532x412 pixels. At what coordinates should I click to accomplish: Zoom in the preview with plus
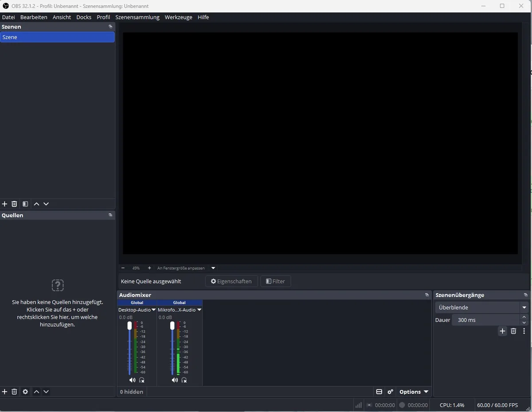tap(149, 268)
